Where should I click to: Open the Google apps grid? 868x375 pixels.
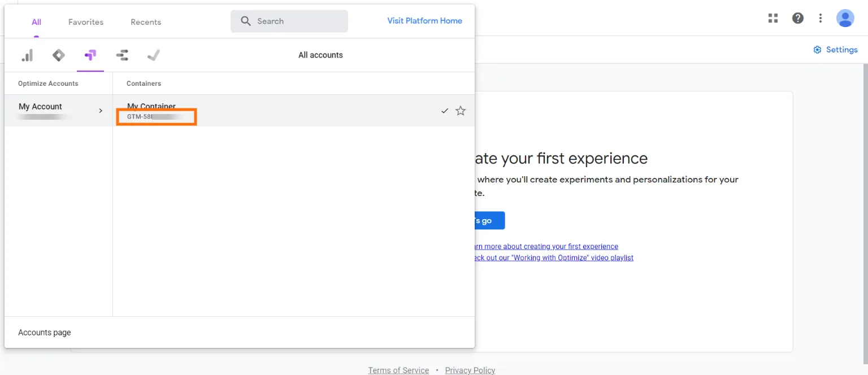[773, 18]
